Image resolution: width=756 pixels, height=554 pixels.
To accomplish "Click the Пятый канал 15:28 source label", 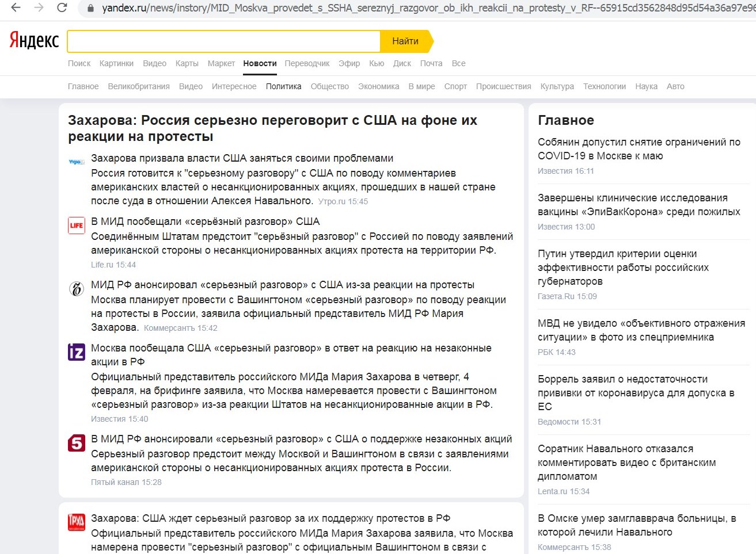I will pyautogui.click(x=126, y=482).
